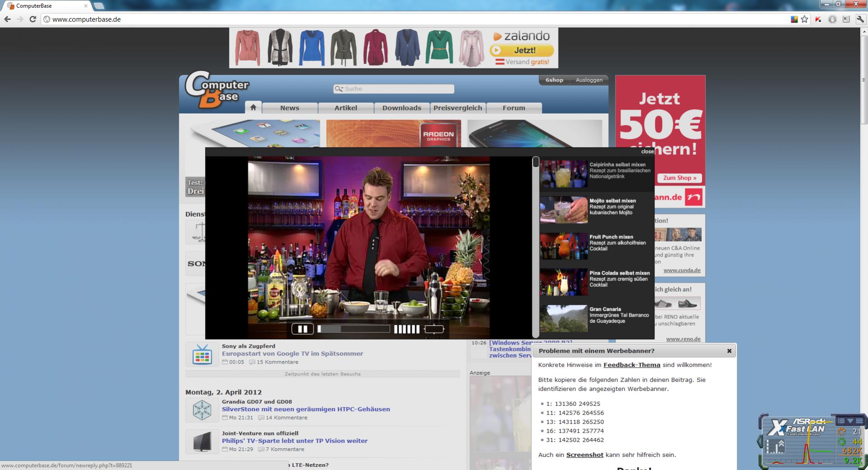Screen dimensions: 868x470
Task: Open the Preisvergleich tab
Action: click(x=458, y=108)
